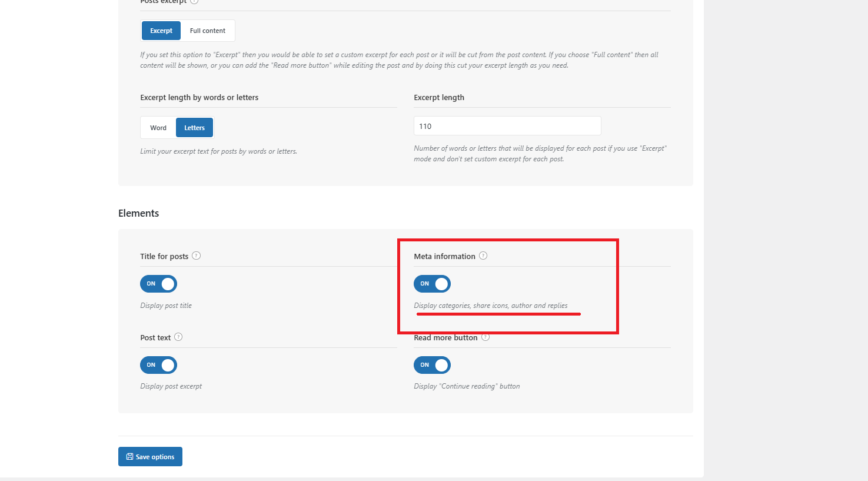Click the Posts excerpt help icon at top

pyautogui.click(x=194, y=2)
